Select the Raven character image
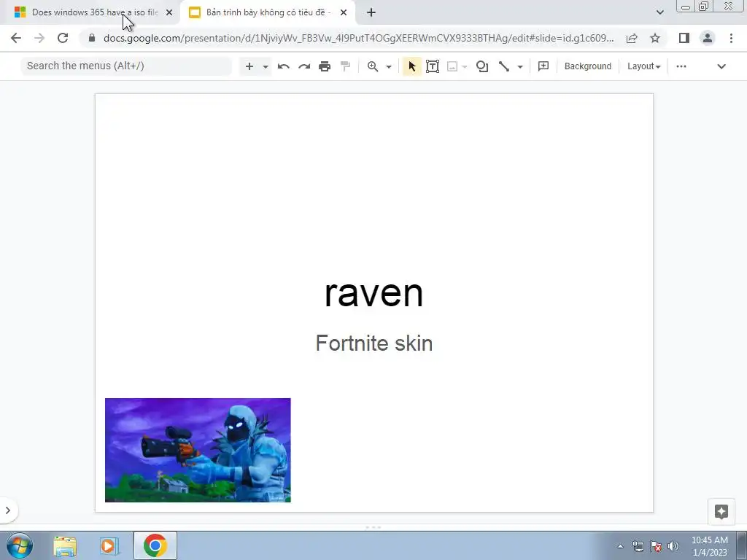Image resolution: width=747 pixels, height=560 pixels. [x=198, y=450]
